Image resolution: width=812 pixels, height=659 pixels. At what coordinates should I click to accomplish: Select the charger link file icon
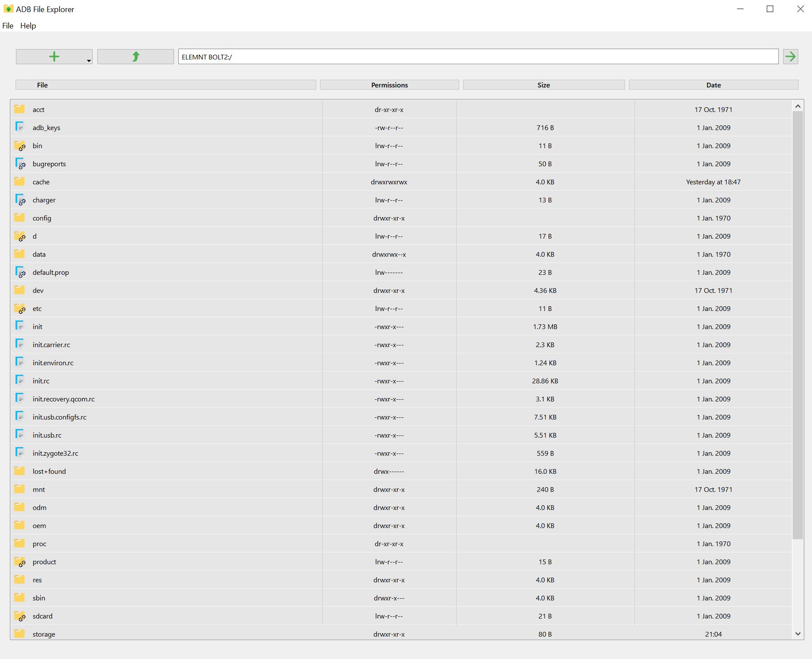(20, 200)
